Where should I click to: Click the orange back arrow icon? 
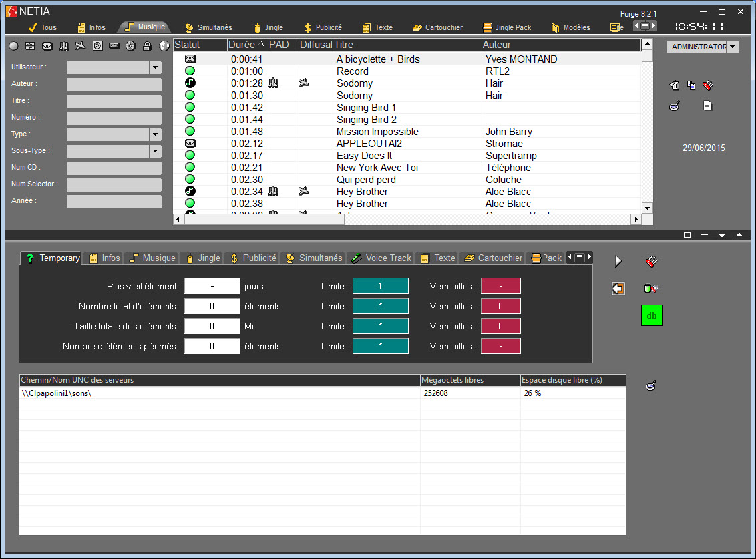[618, 289]
